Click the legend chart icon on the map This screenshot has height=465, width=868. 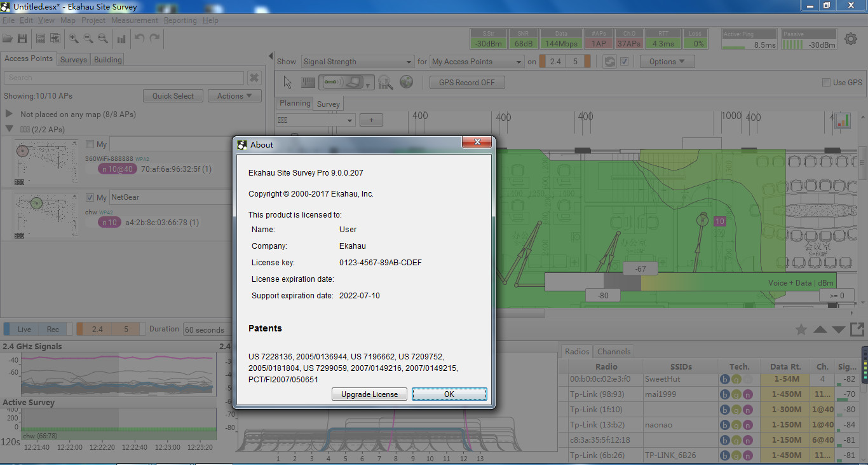pos(843,120)
